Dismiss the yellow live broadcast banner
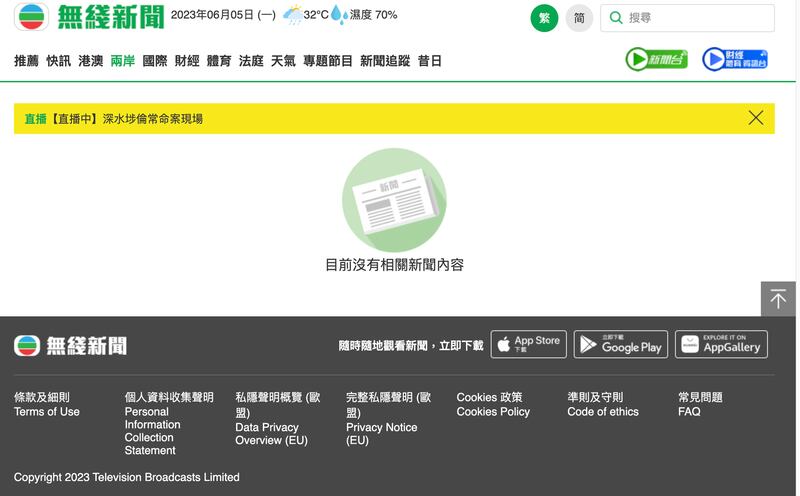This screenshot has width=800, height=496. 756,118
